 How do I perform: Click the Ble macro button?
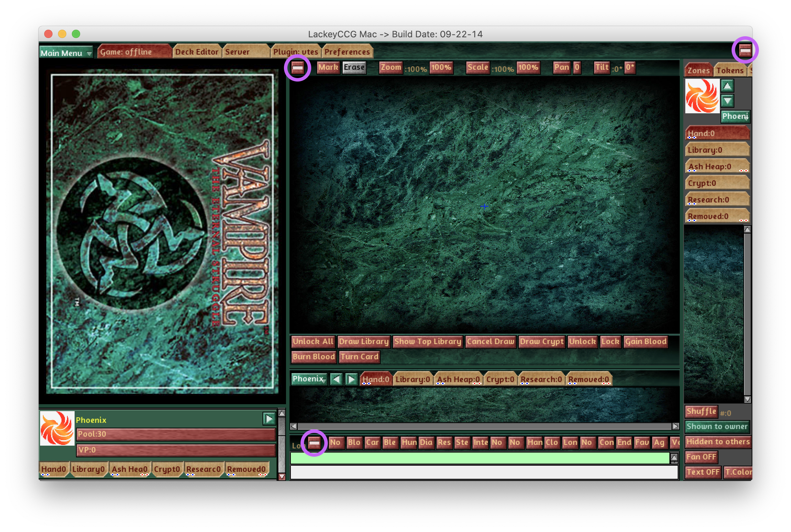point(390,443)
